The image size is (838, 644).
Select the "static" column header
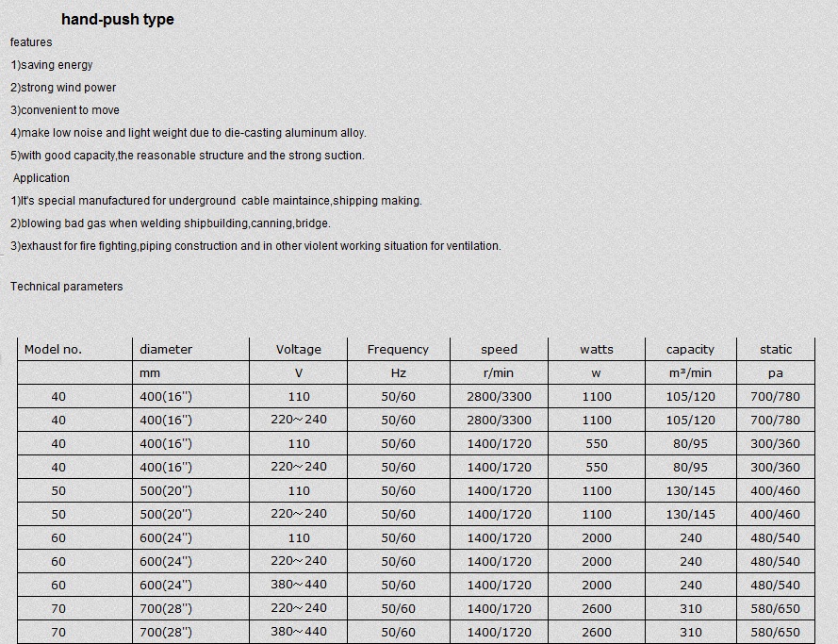pyautogui.click(x=776, y=350)
